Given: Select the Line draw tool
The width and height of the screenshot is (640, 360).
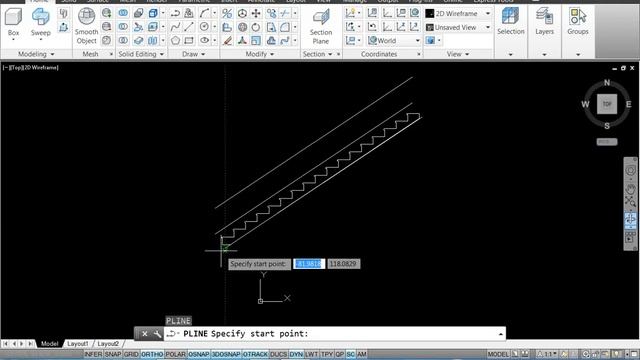Looking at the screenshot, I should coord(189,27).
